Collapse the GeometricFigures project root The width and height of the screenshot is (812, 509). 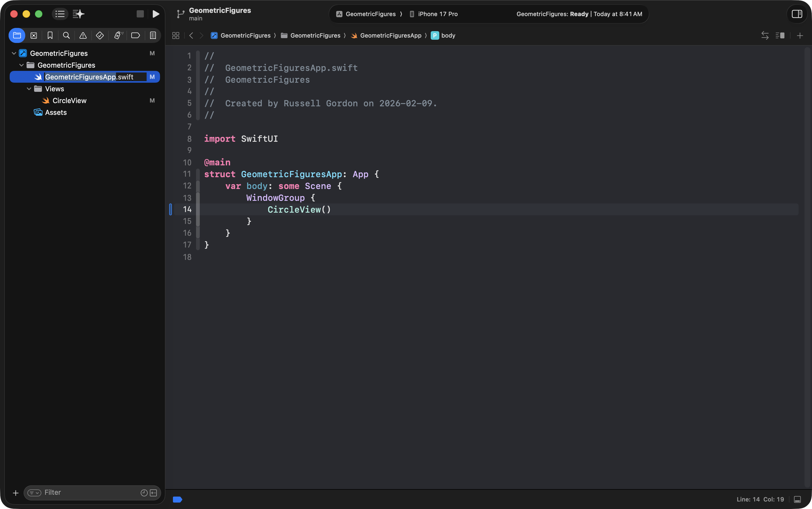tap(14, 53)
